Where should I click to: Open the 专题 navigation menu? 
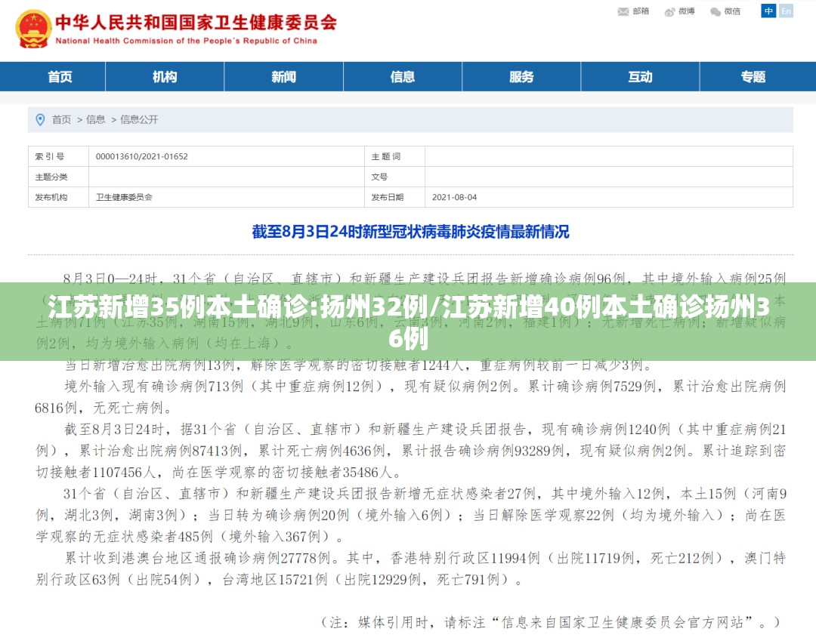(753, 77)
